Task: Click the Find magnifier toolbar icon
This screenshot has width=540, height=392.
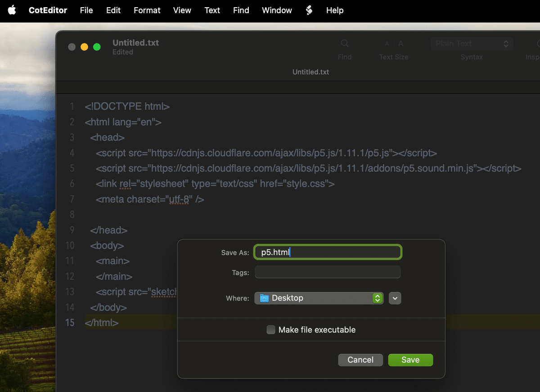Action: 345,44
